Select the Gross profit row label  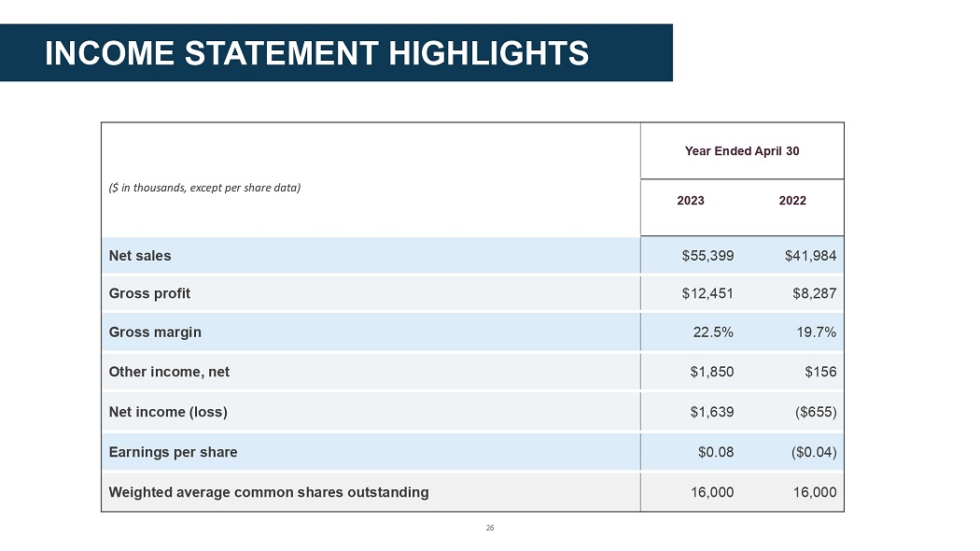[x=149, y=293]
